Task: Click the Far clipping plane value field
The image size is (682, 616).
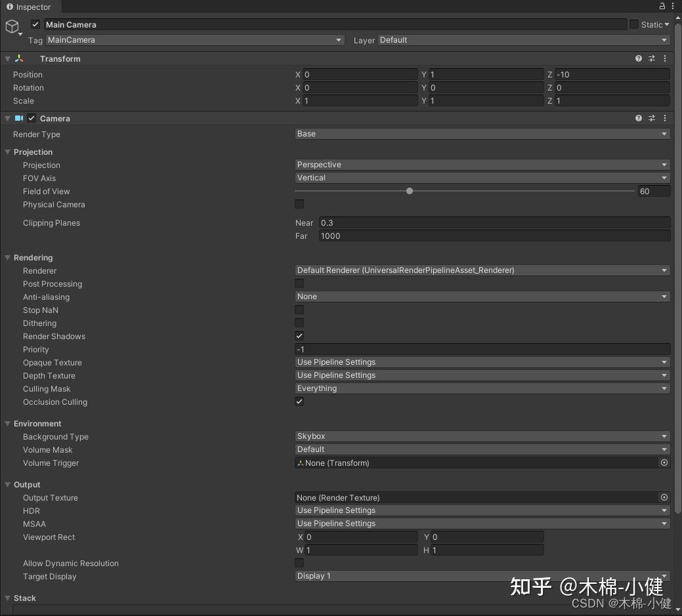Action: click(492, 236)
